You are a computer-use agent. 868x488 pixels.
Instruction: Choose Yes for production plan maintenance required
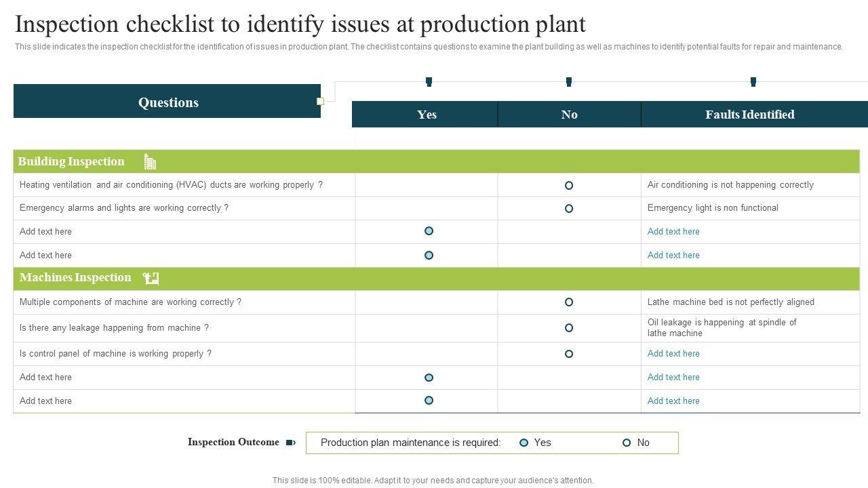coord(524,443)
